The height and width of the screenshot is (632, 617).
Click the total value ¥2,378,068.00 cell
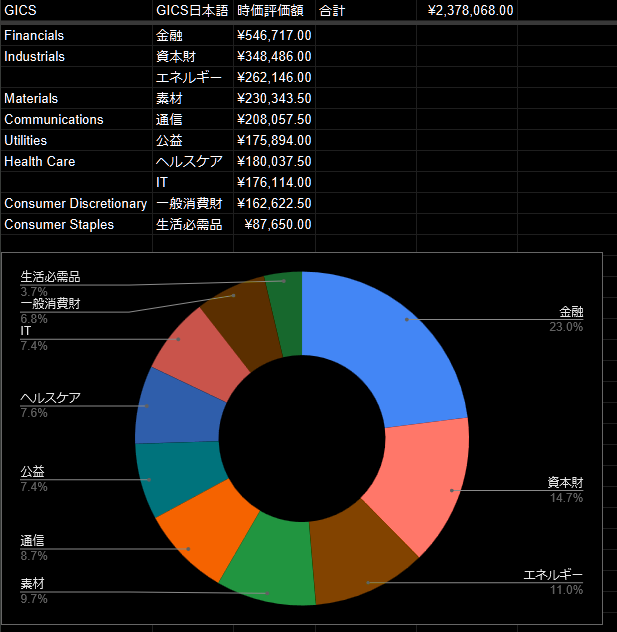point(470,10)
